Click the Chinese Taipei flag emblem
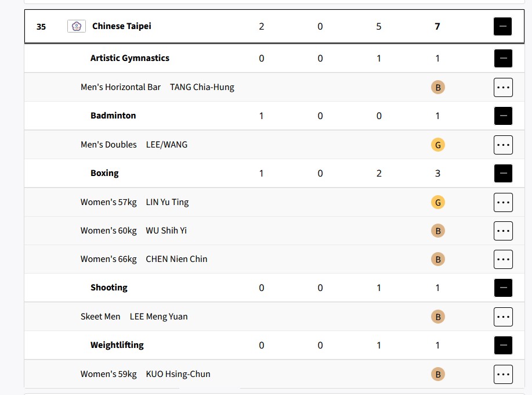 [76, 26]
